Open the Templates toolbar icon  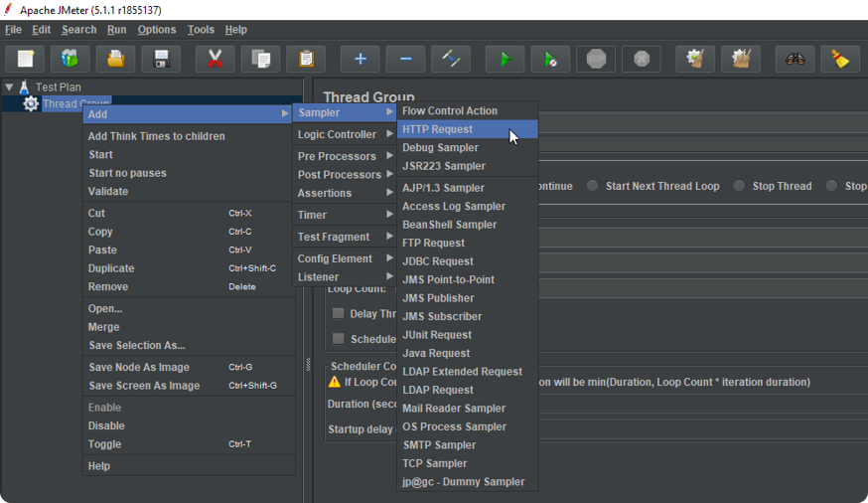71,59
